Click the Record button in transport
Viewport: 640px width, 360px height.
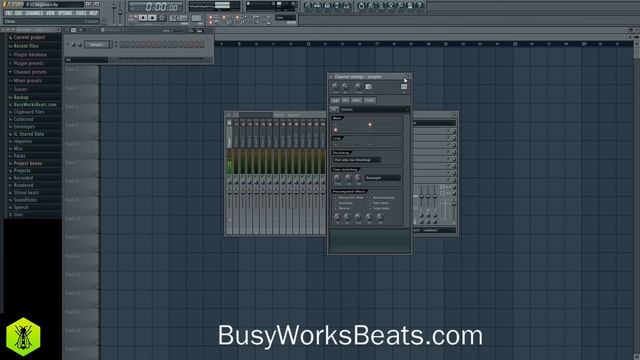click(x=162, y=18)
